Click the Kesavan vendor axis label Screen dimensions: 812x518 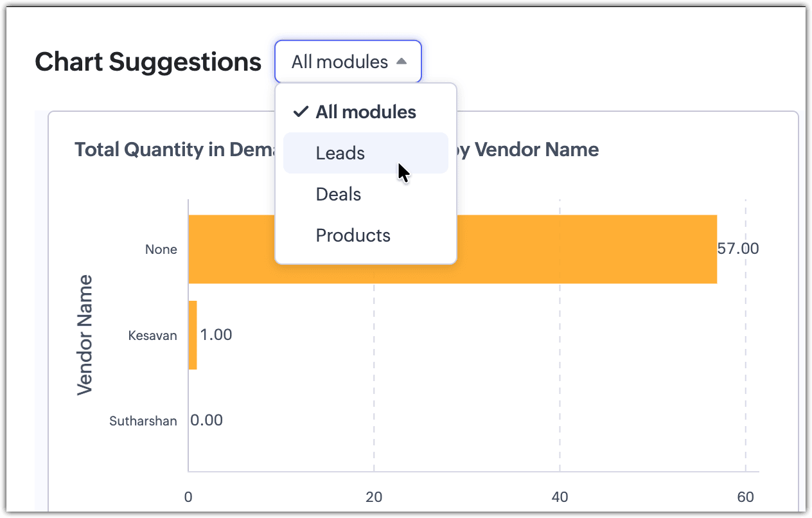[152, 335]
